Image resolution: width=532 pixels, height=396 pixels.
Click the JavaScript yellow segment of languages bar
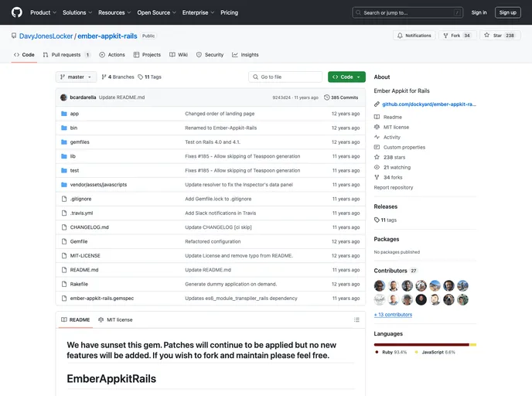(473, 344)
